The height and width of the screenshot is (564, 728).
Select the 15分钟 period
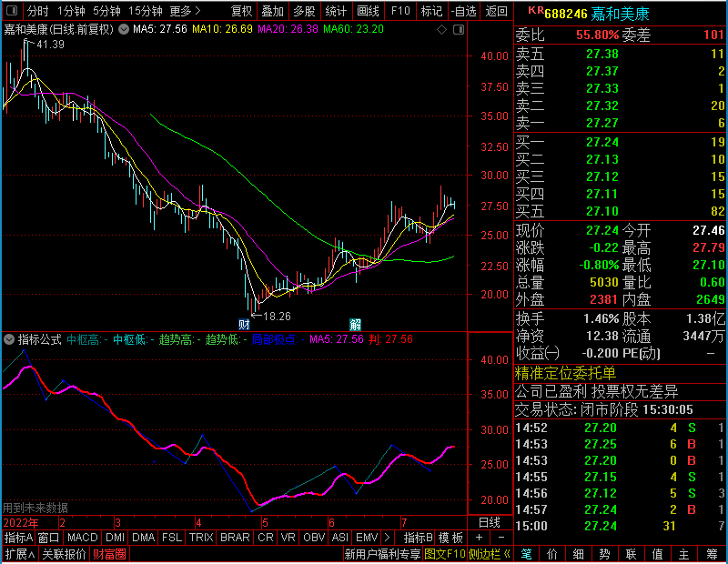tap(146, 11)
